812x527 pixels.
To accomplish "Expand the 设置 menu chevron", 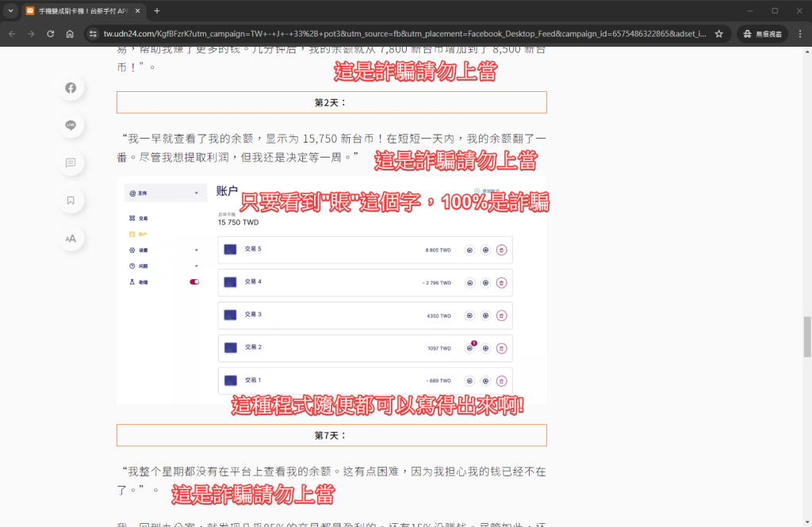I will pos(196,250).
